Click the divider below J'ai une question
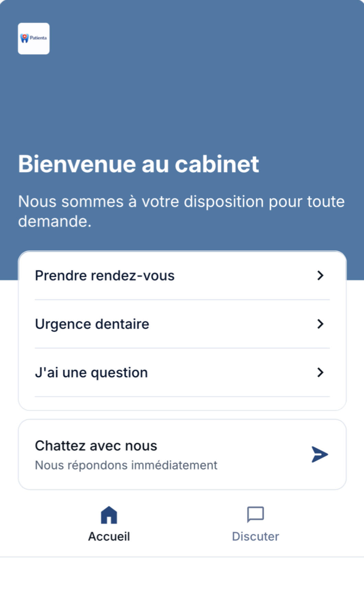The image size is (364, 592). [x=182, y=396]
